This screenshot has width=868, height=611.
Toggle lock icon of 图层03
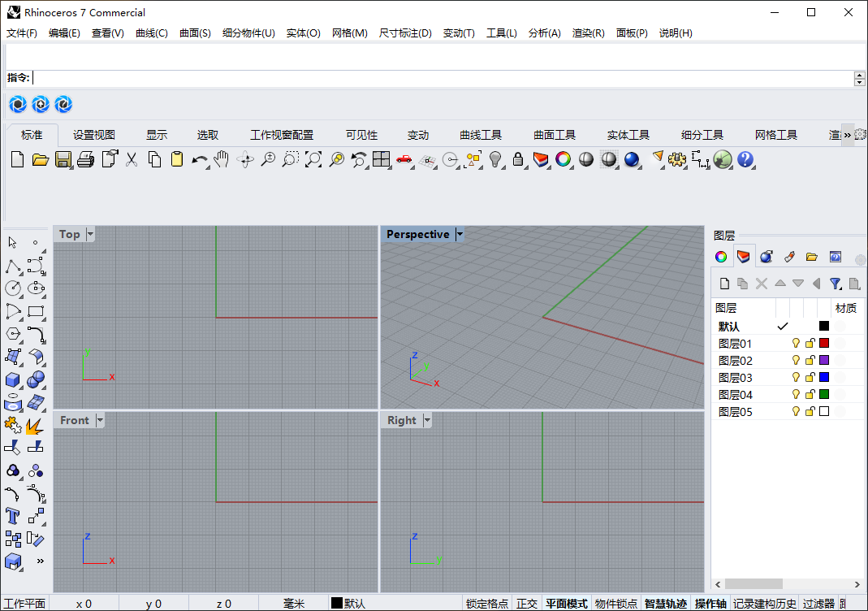(810, 378)
